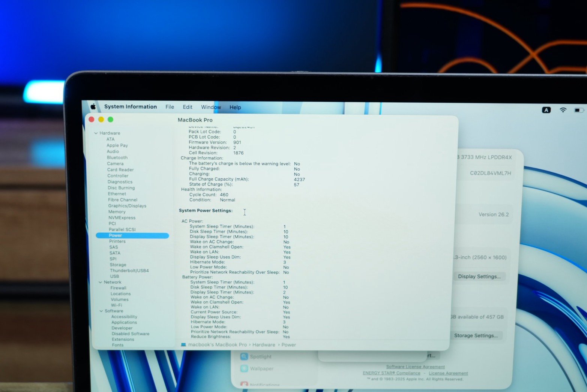Screen dimensions: 587x392
Task: Click the Wallpaper icon in settings list
Action: tap(244, 368)
